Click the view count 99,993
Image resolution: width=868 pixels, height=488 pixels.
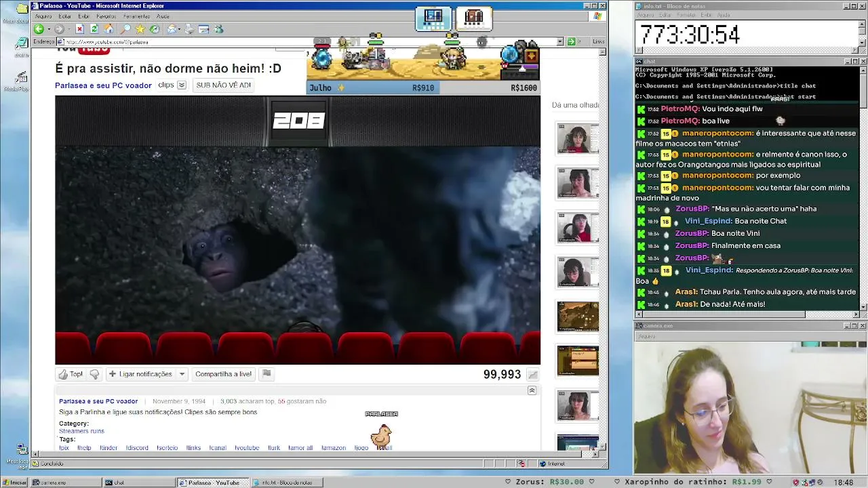tap(502, 375)
